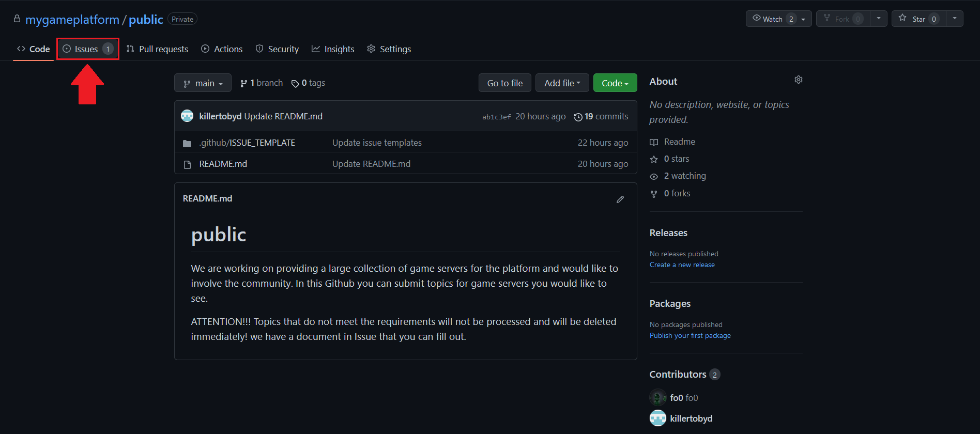This screenshot has height=434, width=980.
Task: Click the README.md panel heading
Action: click(x=207, y=198)
